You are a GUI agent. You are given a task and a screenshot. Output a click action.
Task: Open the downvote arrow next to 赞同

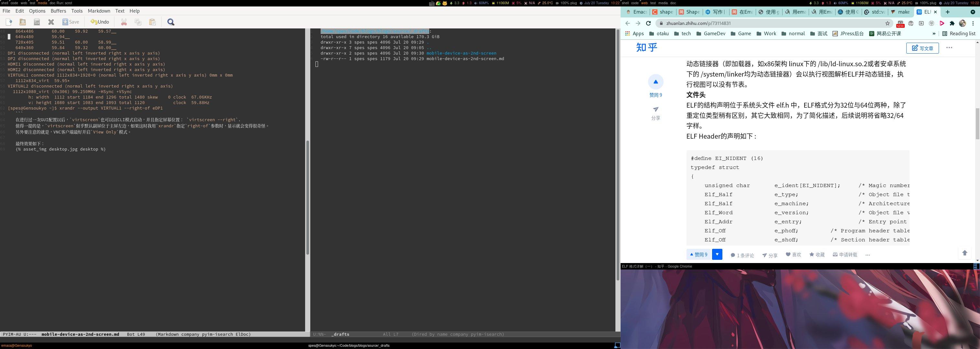tap(717, 254)
